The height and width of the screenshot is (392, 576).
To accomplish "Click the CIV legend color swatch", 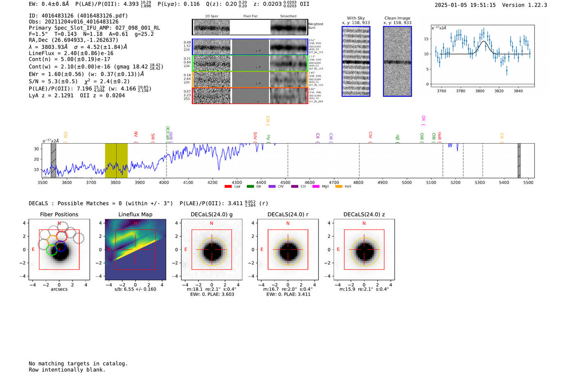I will [x=272, y=186].
